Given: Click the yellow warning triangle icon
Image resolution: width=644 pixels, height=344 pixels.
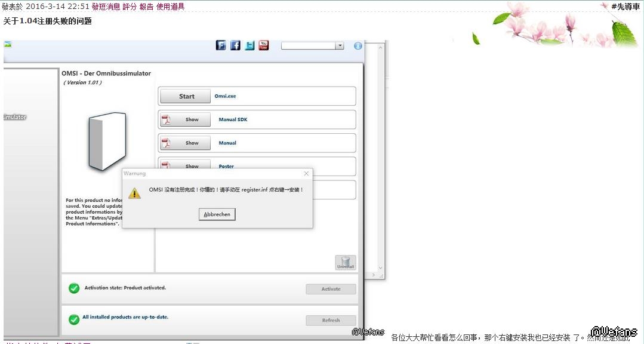Looking at the screenshot, I should [134, 193].
